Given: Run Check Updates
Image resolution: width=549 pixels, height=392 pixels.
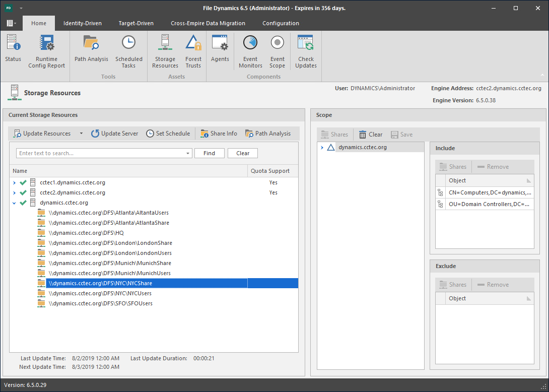Looking at the screenshot, I should coord(306,51).
